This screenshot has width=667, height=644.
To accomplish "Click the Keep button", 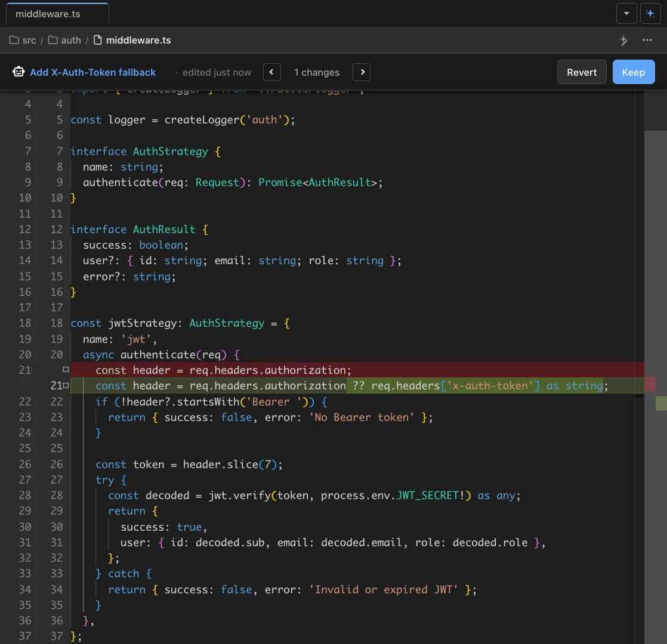I will [x=633, y=72].
